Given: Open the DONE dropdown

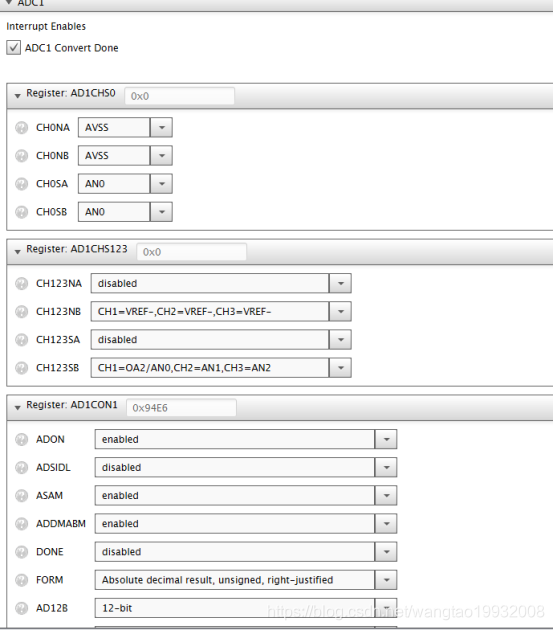Looking at the screenshot, I should [246, 552].
